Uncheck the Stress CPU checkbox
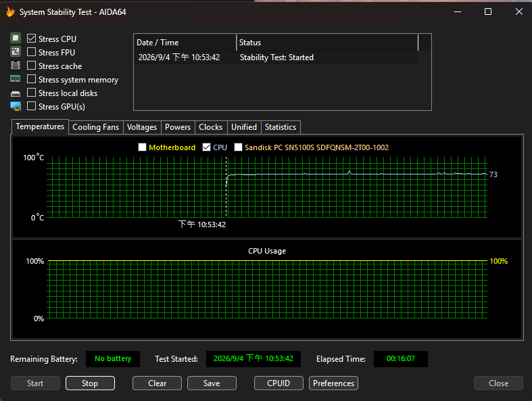The image size is (532, 401). click(x=31, y=39)
